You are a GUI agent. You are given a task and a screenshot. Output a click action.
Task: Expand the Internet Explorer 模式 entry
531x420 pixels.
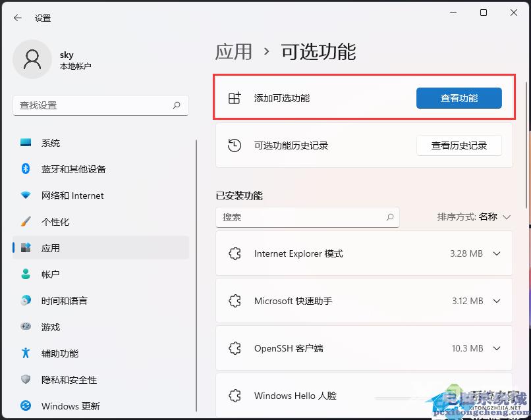tap(497, 253)
